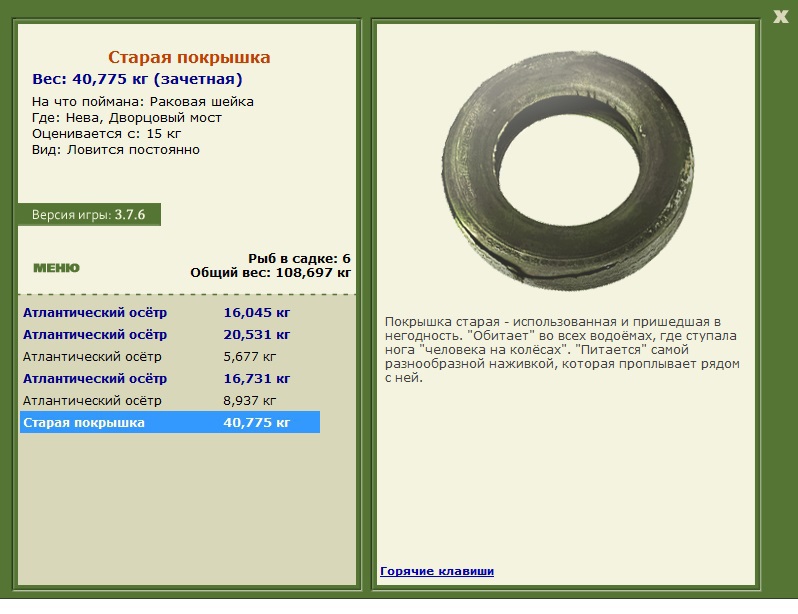
Task: Select the Атлантический осётр 16,045 кг row
Action: (170, 313)
